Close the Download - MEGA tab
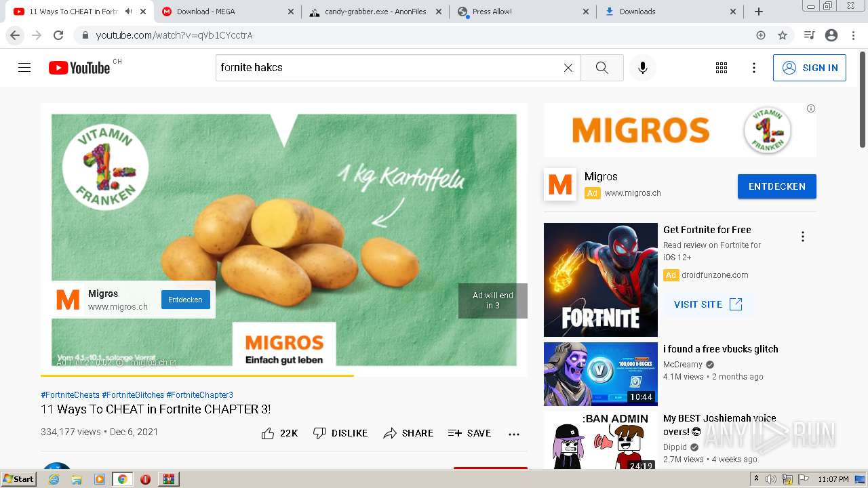The width and height of the screenshot is (868, 488). (291, 12)
